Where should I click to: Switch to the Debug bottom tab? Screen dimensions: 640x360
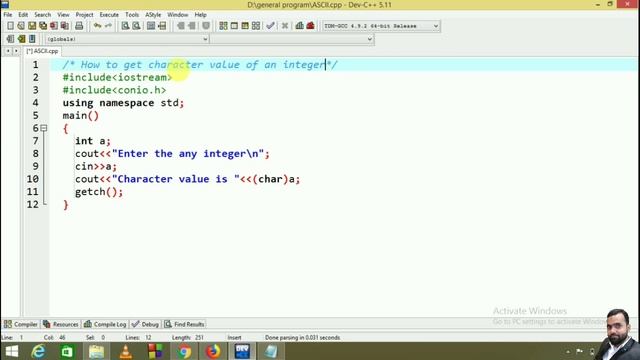pos(145,324)
